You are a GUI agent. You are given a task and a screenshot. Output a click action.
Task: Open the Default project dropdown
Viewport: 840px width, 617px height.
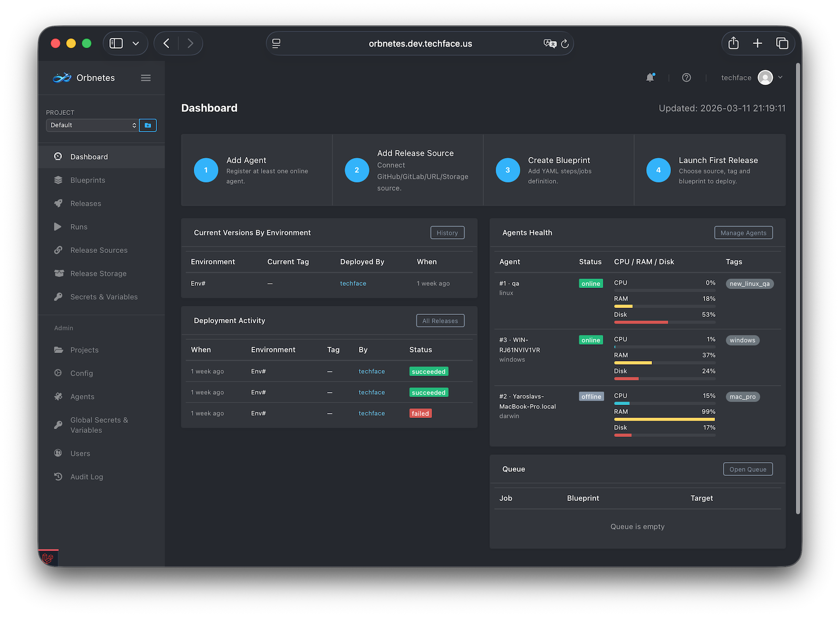tap(92, 125)
